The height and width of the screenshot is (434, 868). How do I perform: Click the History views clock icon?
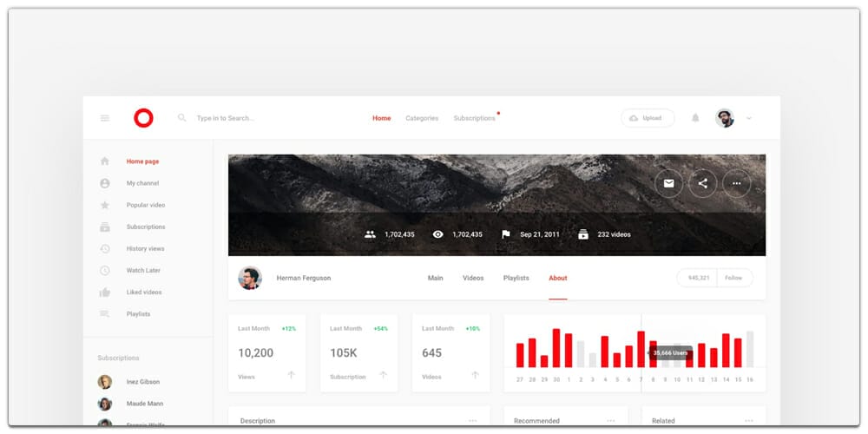pos(105,248)
